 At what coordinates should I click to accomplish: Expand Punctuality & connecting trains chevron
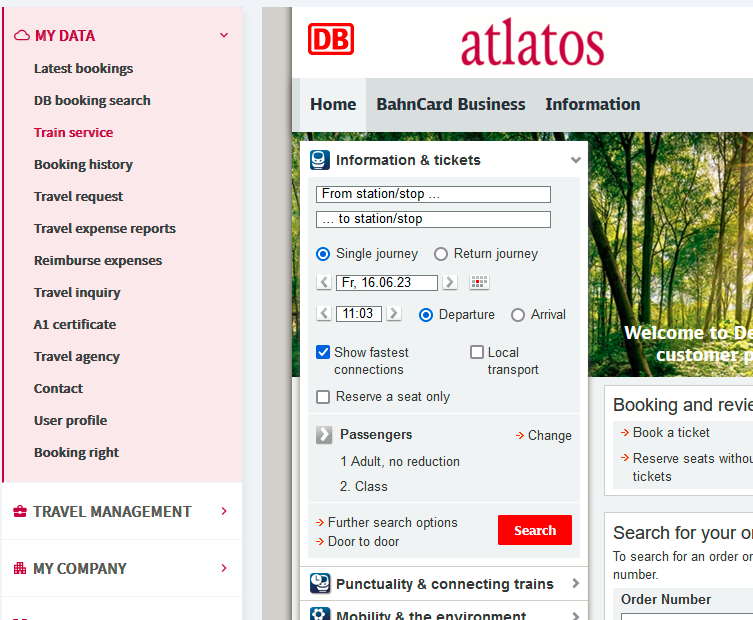click(x=576, y=584)
